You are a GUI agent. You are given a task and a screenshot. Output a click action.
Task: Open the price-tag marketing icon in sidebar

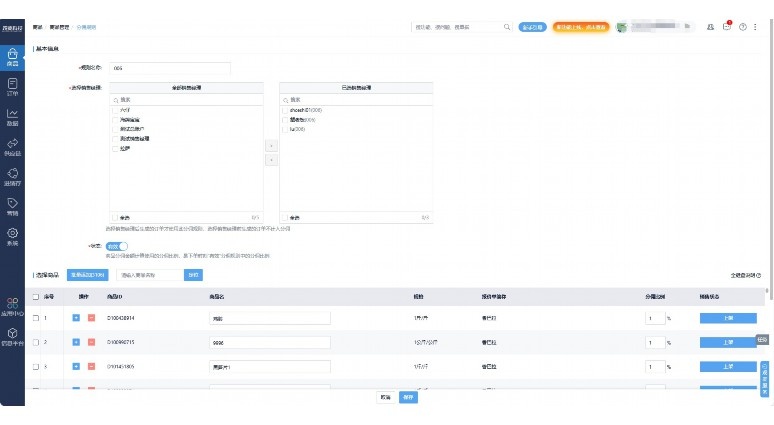(x=12, y=206)
